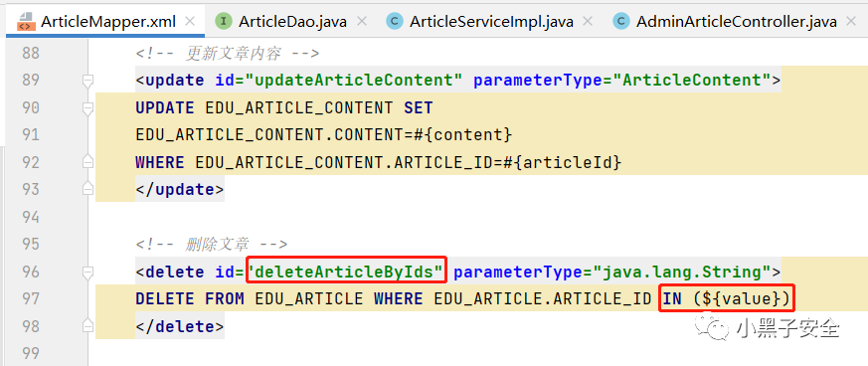This screenshot has height=366, width=868.
Task: Close the ArticleMapper.xml tab
Action: (190, 22)
